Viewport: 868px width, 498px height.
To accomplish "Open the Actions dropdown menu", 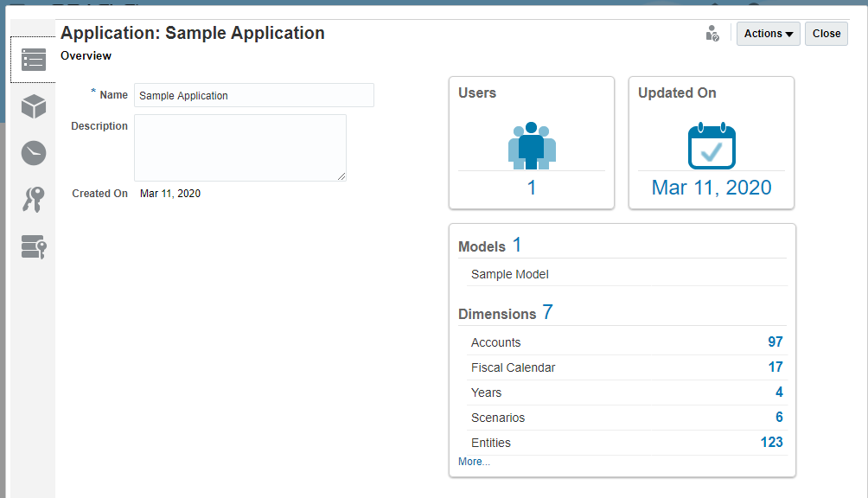I will pyautogui.click(x=768, y=34).
